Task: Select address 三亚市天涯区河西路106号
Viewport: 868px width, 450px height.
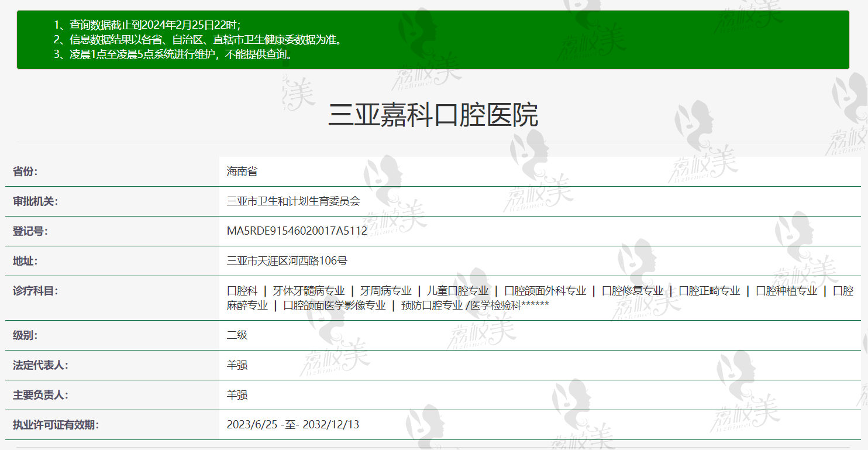Action: click(287, 261)
